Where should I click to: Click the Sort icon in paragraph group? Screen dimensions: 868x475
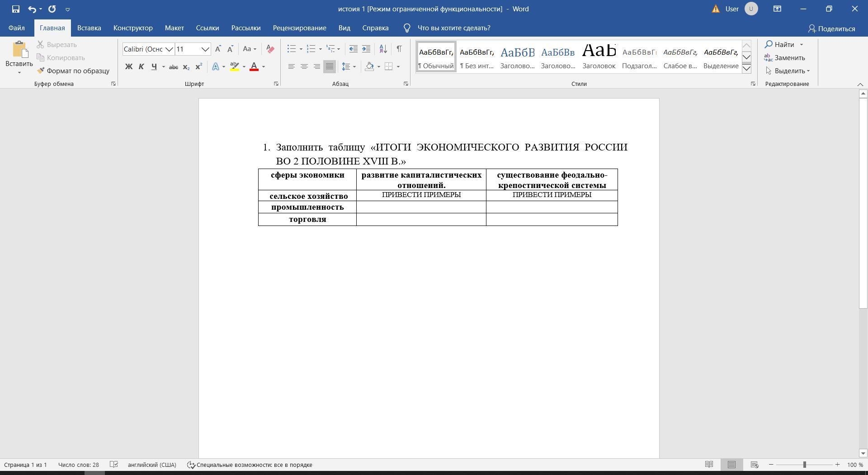(x=383, y=49)
